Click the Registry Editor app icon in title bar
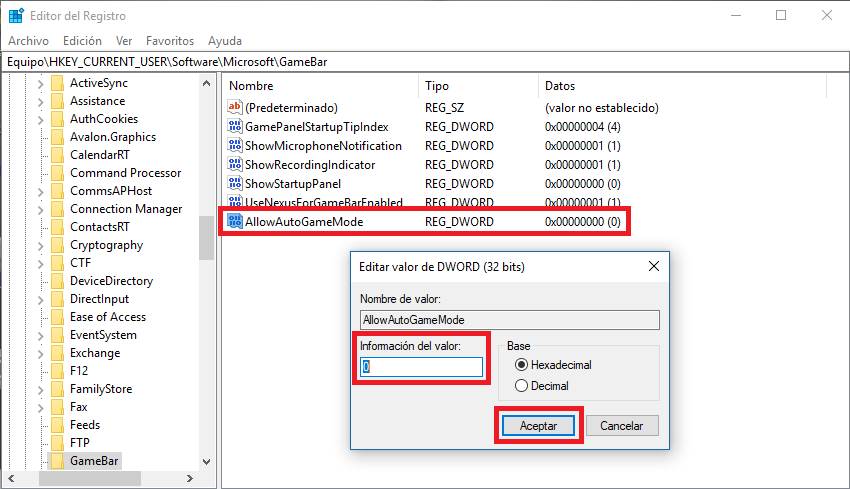This screenshot has height=489, width=850. tap(16, 16)
